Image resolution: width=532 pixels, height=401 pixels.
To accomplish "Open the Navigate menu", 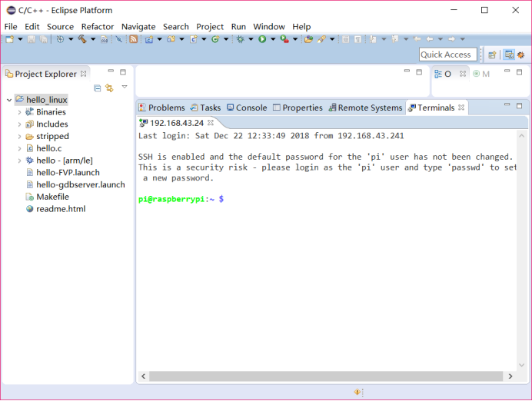I will click(x=138, y=27).
